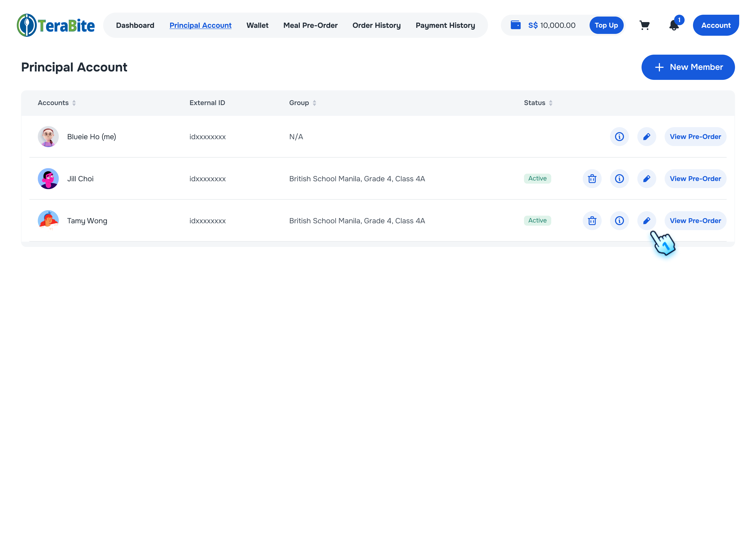The image size is (756, 538).
Task: Go to the Dashboard tab
Action: pos(135,25)
